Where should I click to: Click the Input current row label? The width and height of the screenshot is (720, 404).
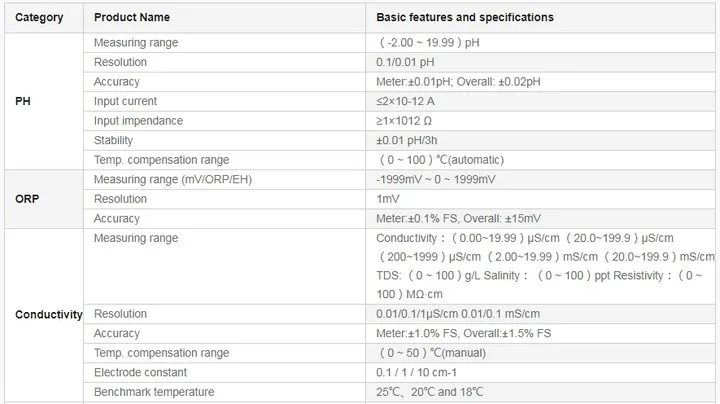click(125, 101)
